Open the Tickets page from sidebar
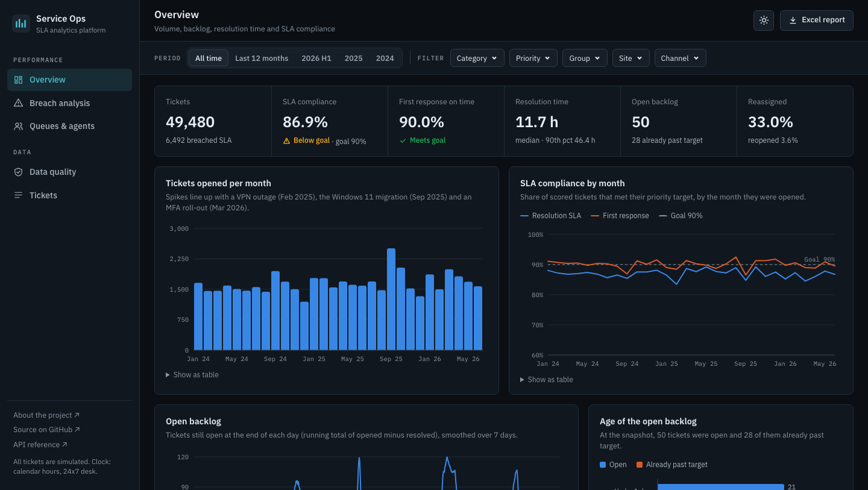The height and width of the screenshot is (490, 868). tap(69, 195)
